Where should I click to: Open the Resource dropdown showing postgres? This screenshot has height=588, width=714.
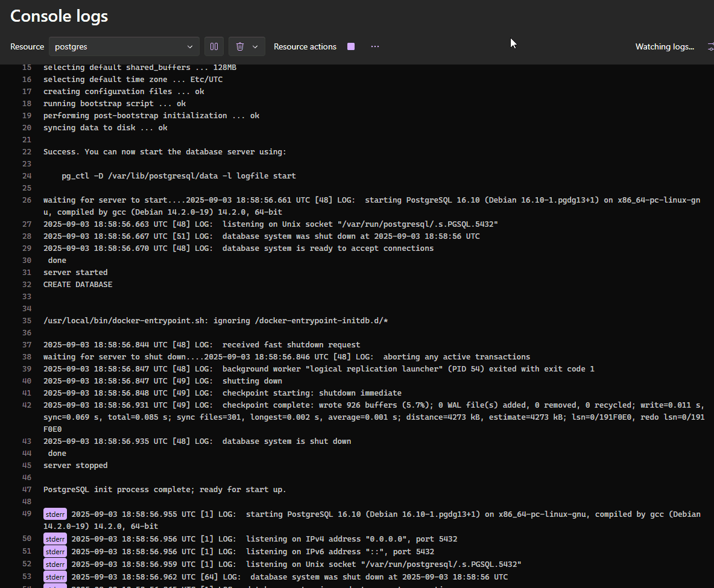(124, 46)
